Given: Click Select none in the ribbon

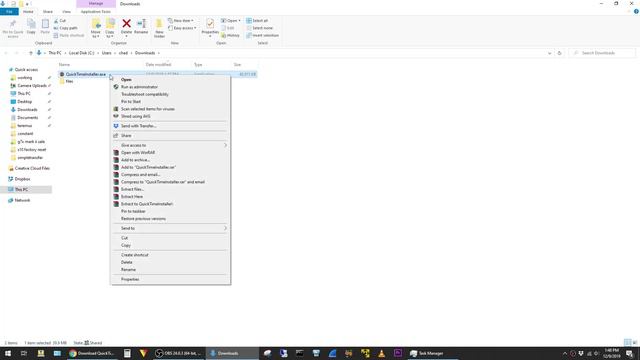Looking at the screenshot, I should [x=260, y=28].
